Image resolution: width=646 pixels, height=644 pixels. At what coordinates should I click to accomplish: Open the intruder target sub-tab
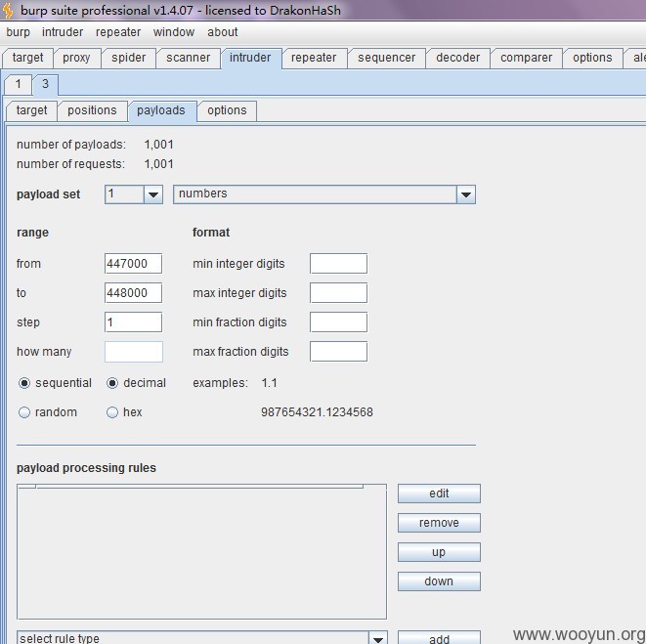click(31, 110)
